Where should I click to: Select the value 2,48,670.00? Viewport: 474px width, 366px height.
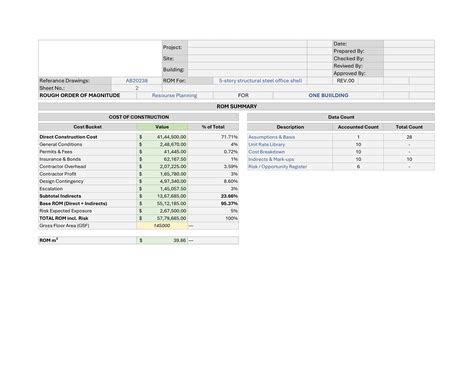[162, 144]
